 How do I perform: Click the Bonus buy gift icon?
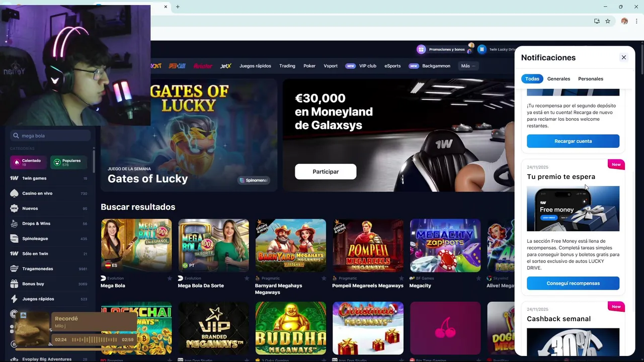coord(14,284)
